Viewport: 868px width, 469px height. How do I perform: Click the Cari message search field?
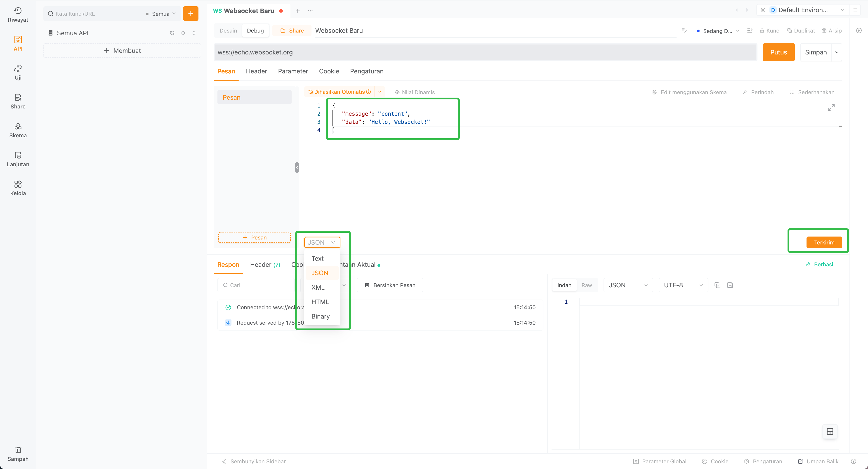pos(256,285)
